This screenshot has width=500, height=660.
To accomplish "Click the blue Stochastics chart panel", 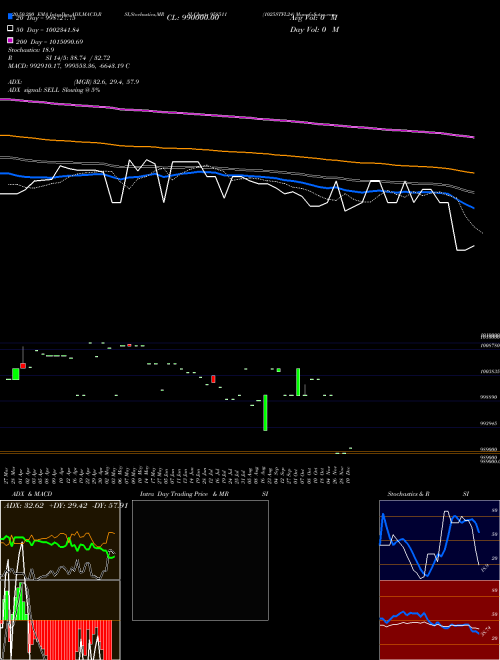I will point(439,540).
